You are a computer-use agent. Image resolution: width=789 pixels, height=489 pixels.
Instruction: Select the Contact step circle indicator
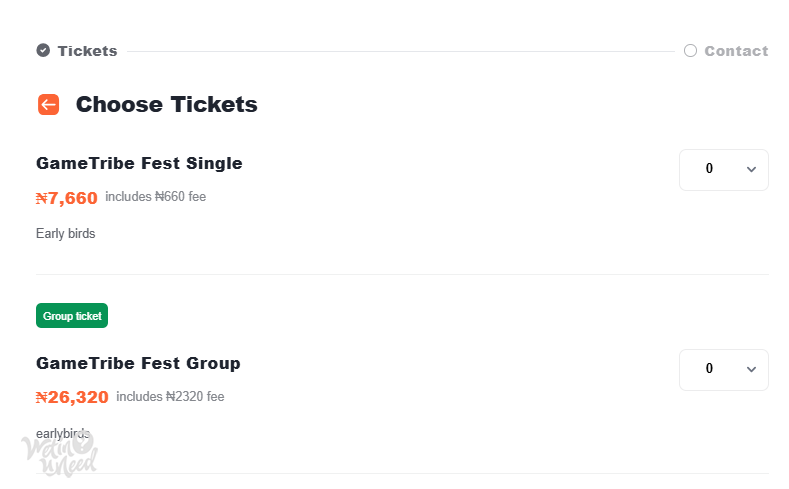[x=690, y=51]
